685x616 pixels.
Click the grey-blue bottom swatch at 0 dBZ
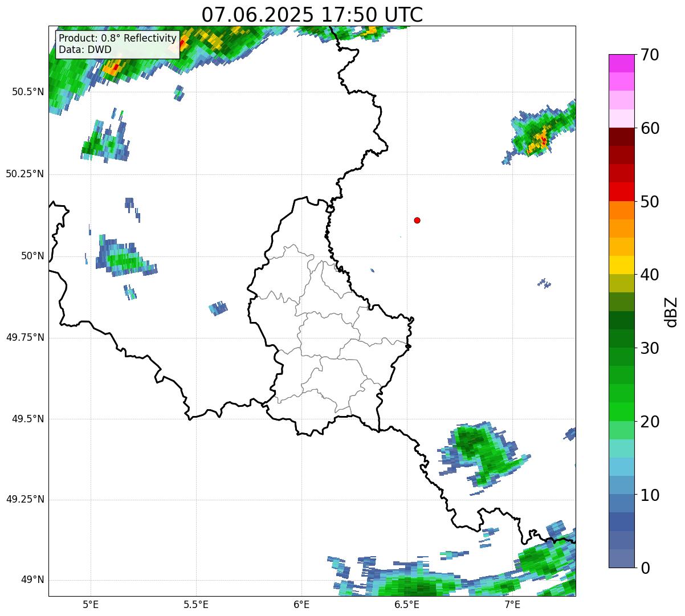click(621, 558)
